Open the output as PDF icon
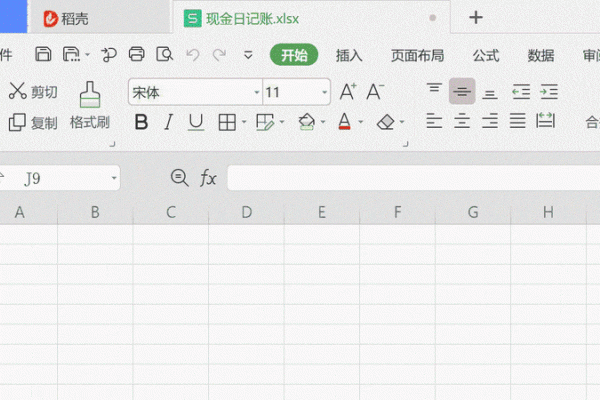The height and width of the screenshot is (400, 600). (109, 55)
